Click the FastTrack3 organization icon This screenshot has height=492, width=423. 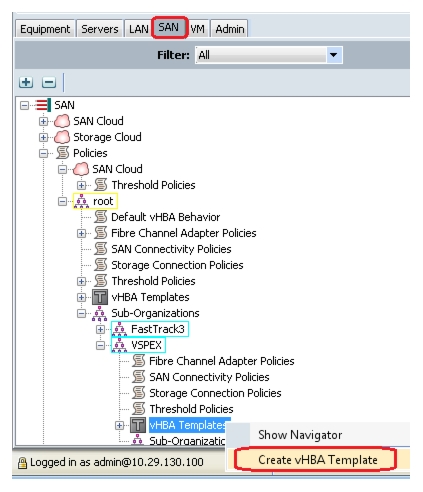pyautogui.click(x=119, y=329)
